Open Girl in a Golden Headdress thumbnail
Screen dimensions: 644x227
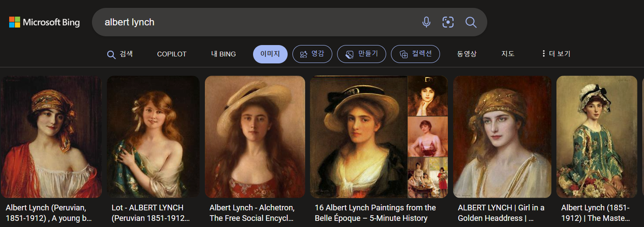pos(502,137)
